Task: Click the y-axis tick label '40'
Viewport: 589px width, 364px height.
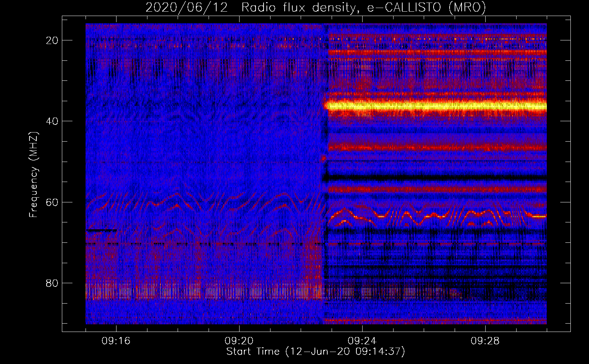Action: (52, 121)
